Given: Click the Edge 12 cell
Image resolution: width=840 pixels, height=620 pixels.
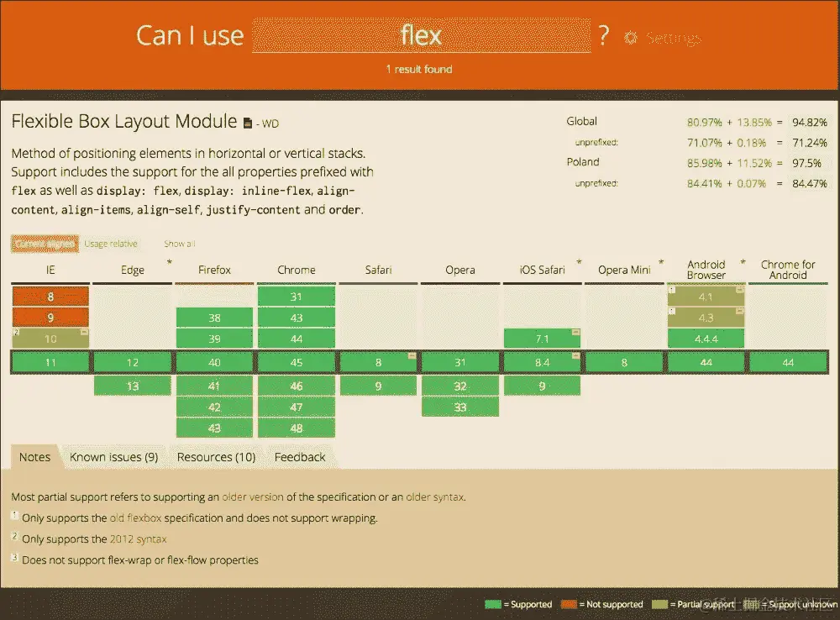Looking at the screenshot, I should coord(133,362).
